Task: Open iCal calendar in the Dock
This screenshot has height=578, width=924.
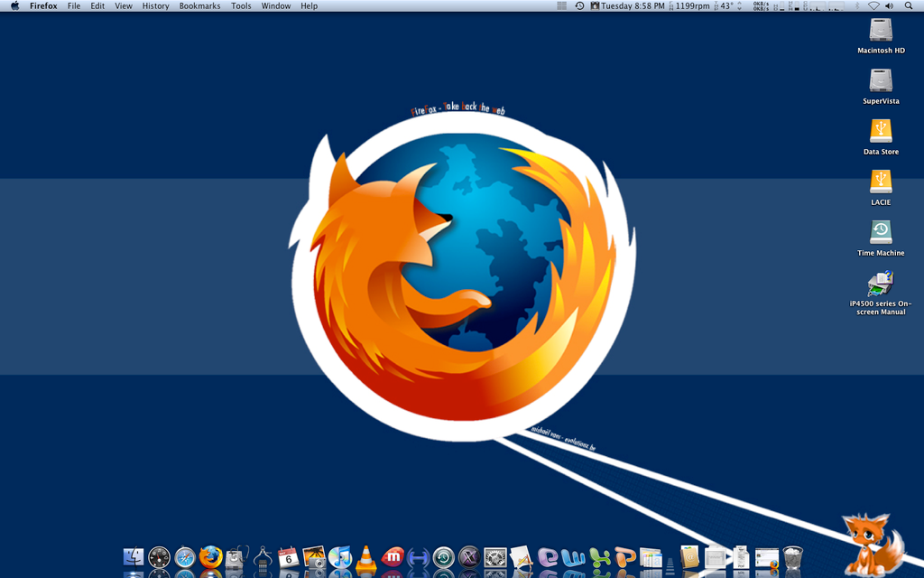Action: (x=288, y=556)
